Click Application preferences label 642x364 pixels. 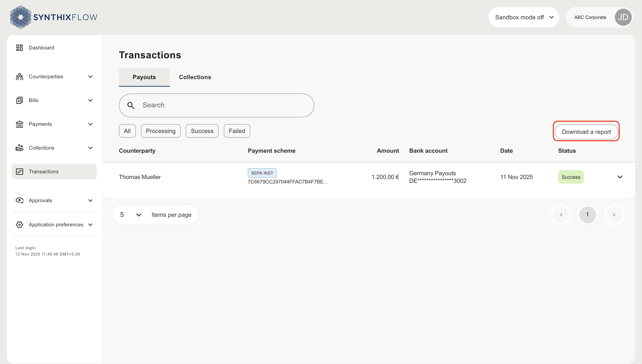point(56,224)
